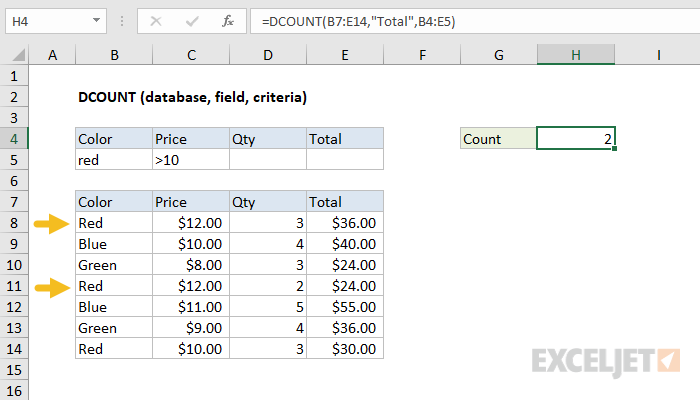700x400 pixels.
Task: Select column H header
Action: [x=576, y=55]
